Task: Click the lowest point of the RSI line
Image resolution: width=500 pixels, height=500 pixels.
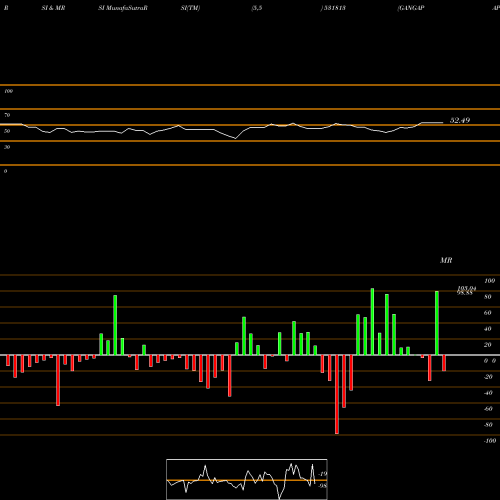Action: (236, 138)
